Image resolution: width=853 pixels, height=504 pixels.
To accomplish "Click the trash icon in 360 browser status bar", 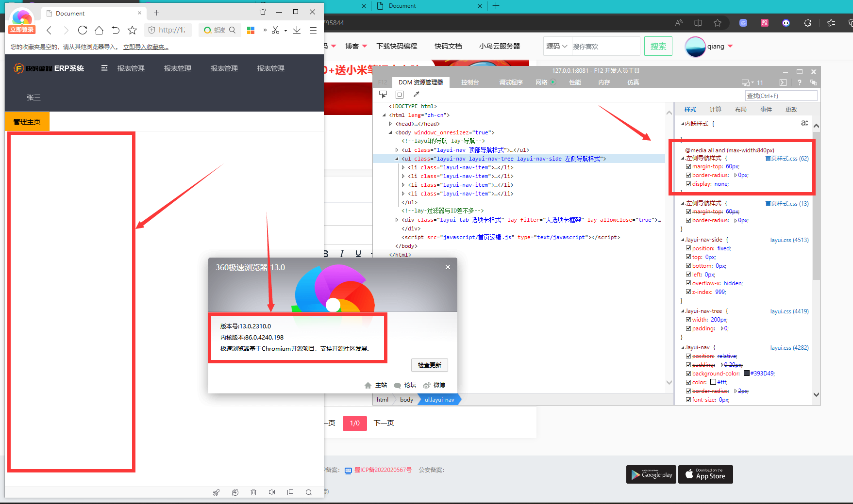I will tap(253, 492).
